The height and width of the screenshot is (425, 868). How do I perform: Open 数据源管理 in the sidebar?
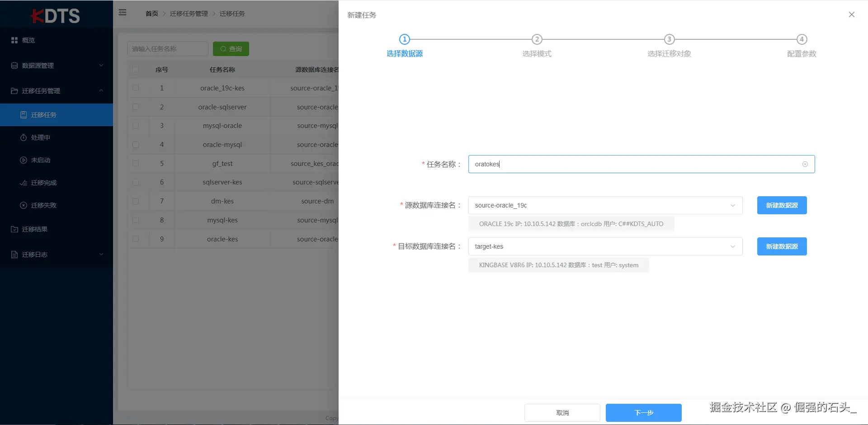point(57,66)
